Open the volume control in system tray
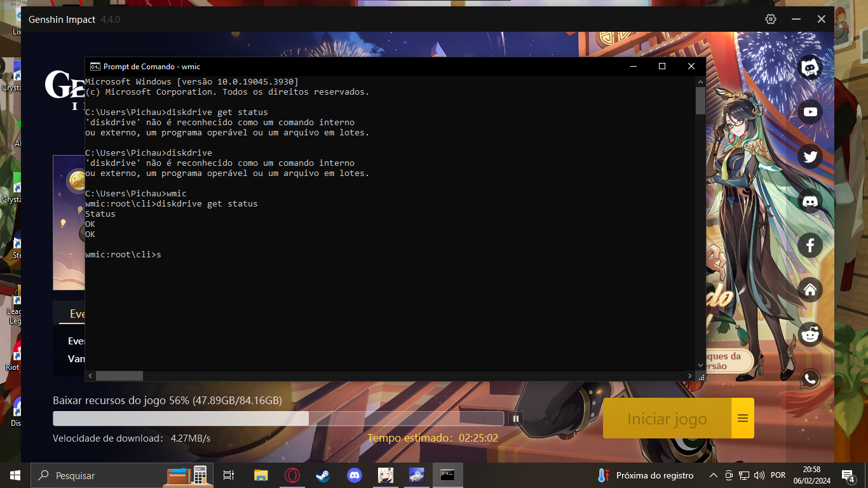The image size is (868, 488). pos(758,475)
